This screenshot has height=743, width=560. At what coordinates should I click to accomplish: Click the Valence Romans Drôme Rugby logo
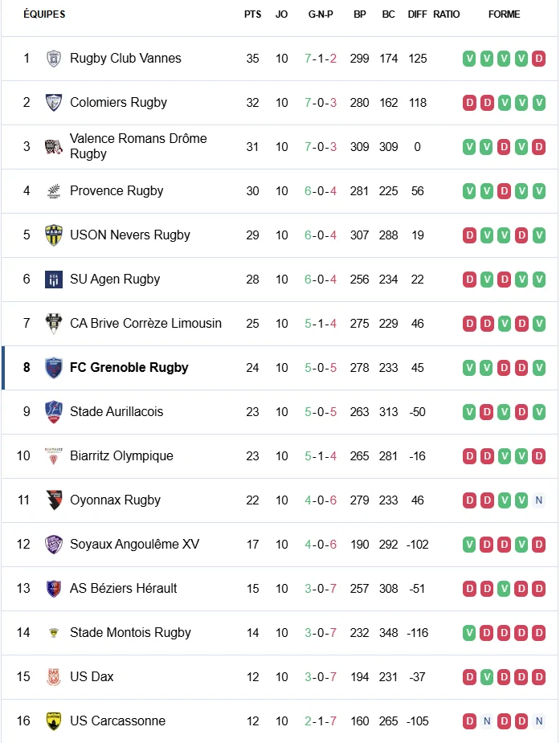point(54,147)
